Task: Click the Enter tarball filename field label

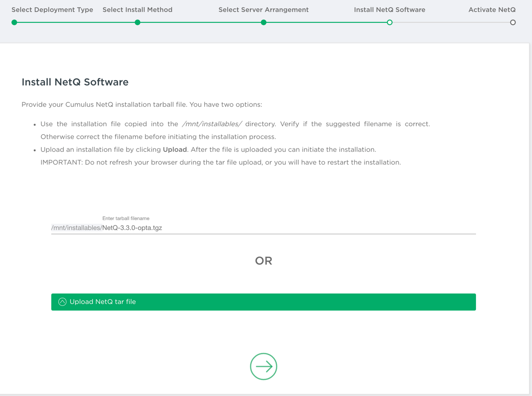Action: 126,219
